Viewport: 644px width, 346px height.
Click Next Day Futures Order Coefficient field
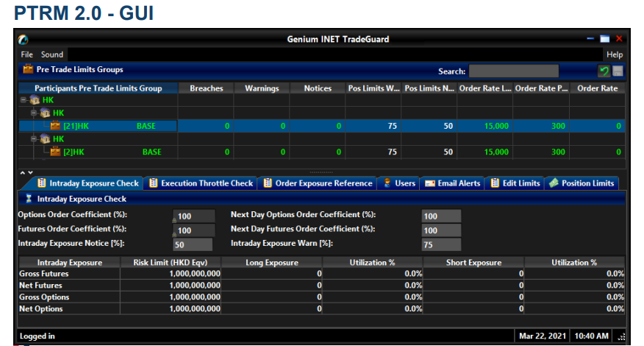point(441,230)
